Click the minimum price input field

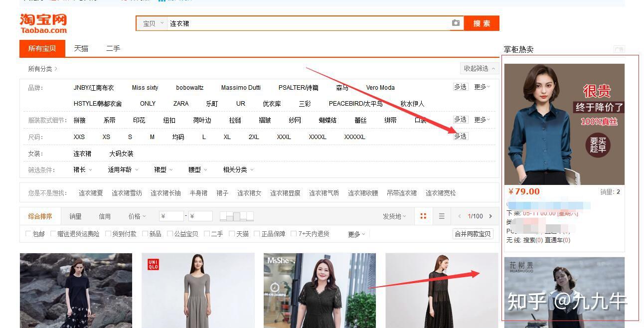pos(172,216)
